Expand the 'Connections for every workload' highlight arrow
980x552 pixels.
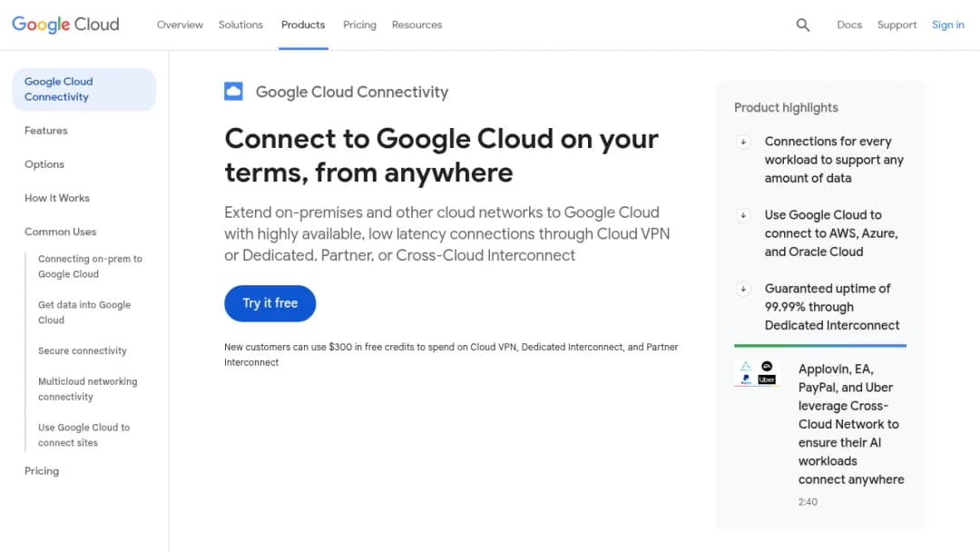(743, 142)
